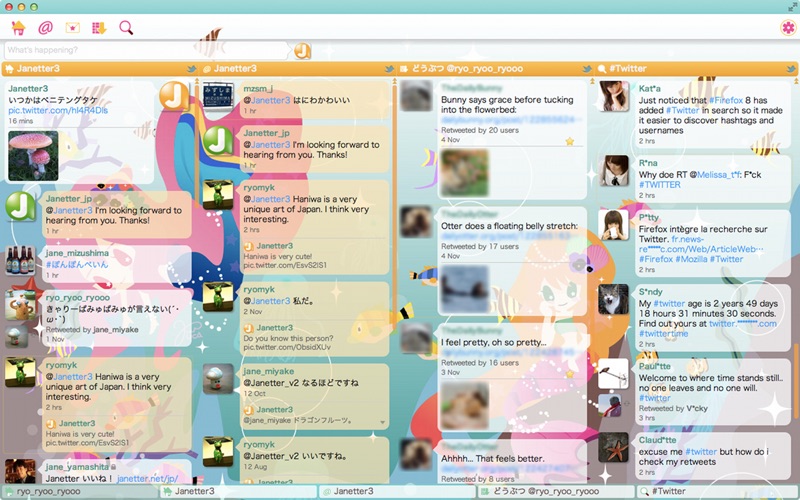Open the #ぽんぽんぺいん hashtag link
The image size is (800, 500).
(x=77, y=264)
